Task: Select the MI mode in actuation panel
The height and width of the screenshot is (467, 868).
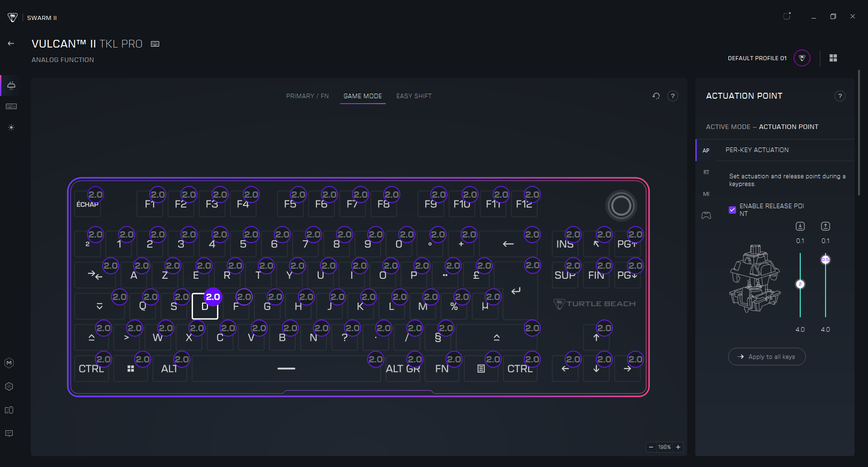Action: (x=706, y=194)
